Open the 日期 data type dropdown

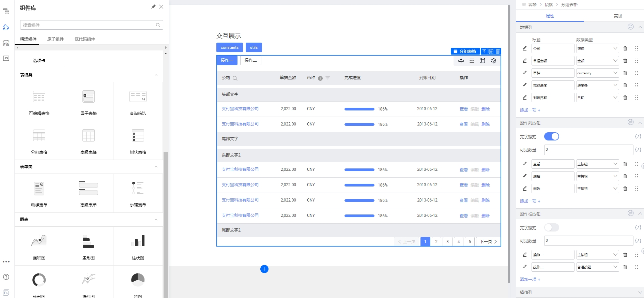pos(598,98)
